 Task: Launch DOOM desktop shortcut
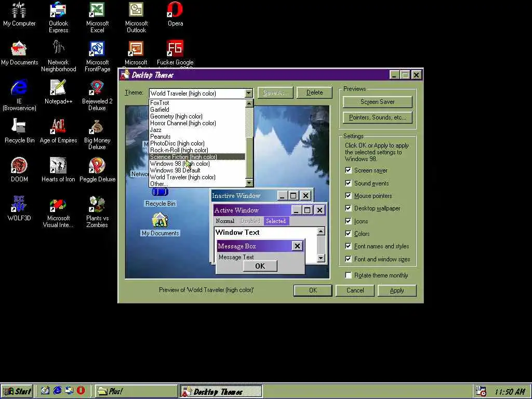[19, 170]
